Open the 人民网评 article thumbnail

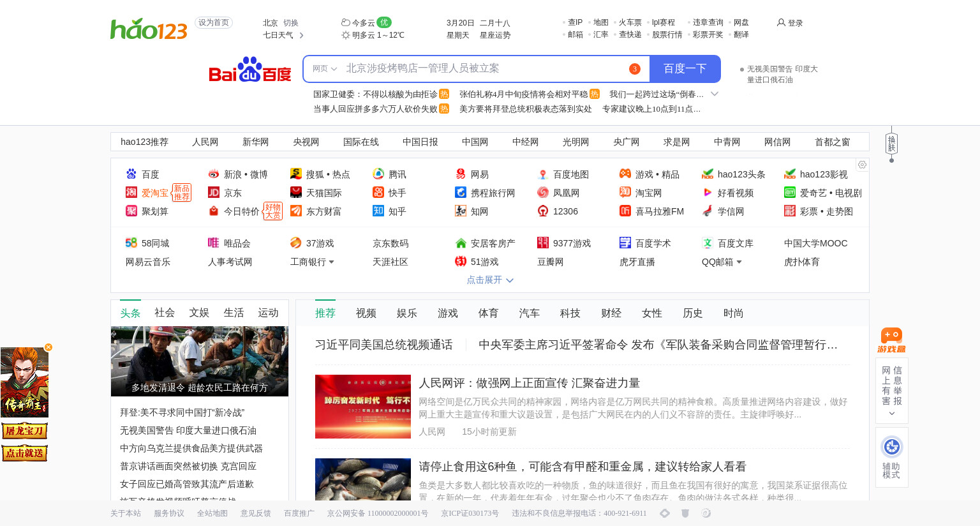363,407
